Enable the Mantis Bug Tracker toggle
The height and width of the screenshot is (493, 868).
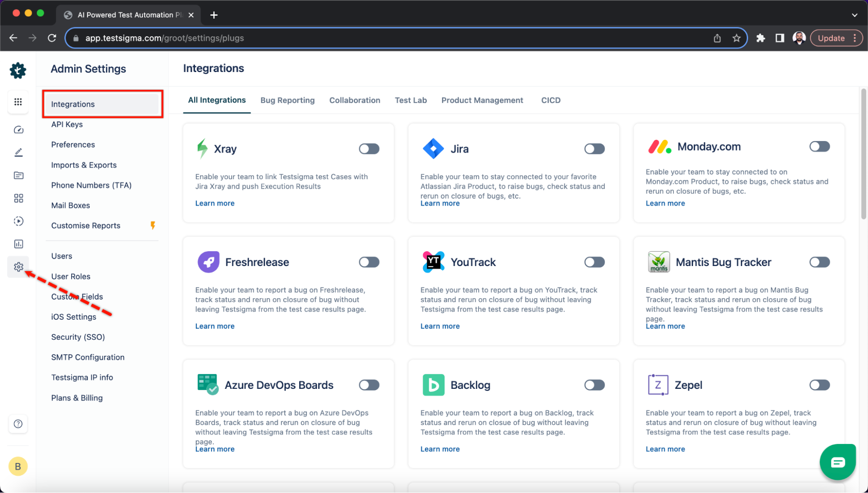(x=819, y=262)
